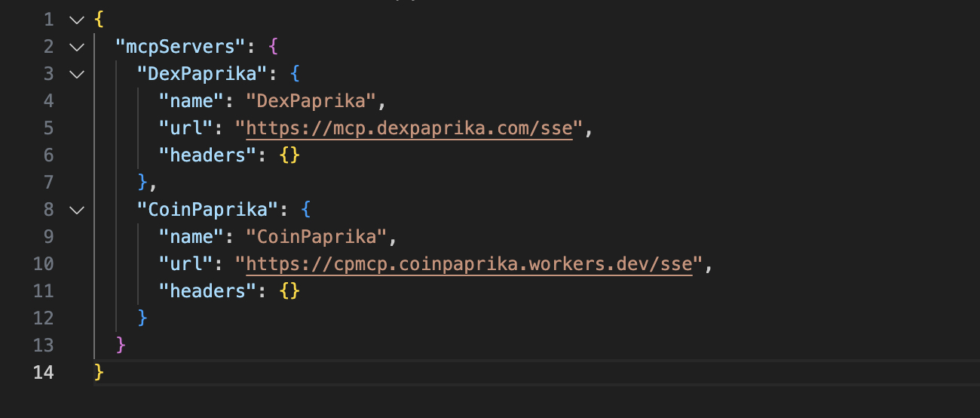This screenshot has height=418, width=980.
Task: Click the opening brace on line 1
Action: click(x=100, y=20)
